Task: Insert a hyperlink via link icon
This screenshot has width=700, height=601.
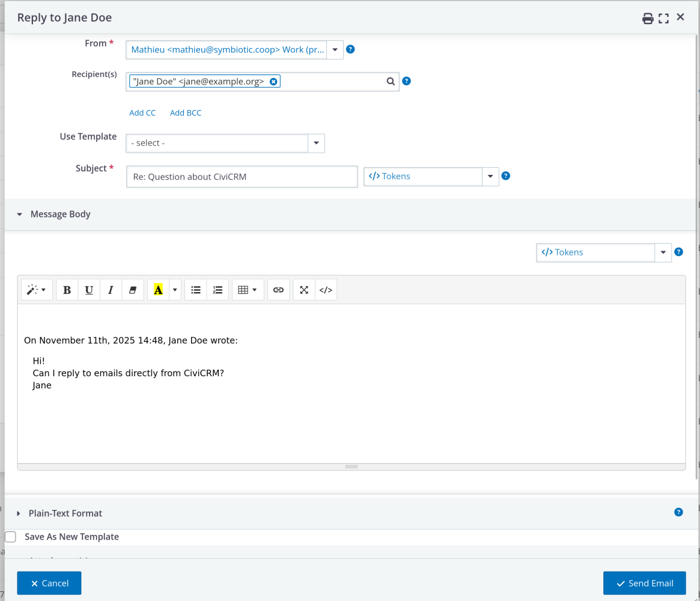Action: click(x=278, y=290)
